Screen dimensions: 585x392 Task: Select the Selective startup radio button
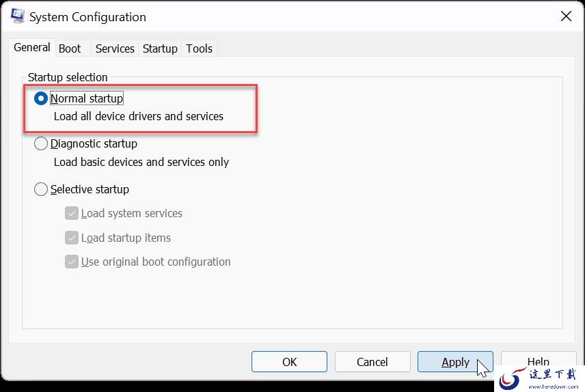[41, 189]
